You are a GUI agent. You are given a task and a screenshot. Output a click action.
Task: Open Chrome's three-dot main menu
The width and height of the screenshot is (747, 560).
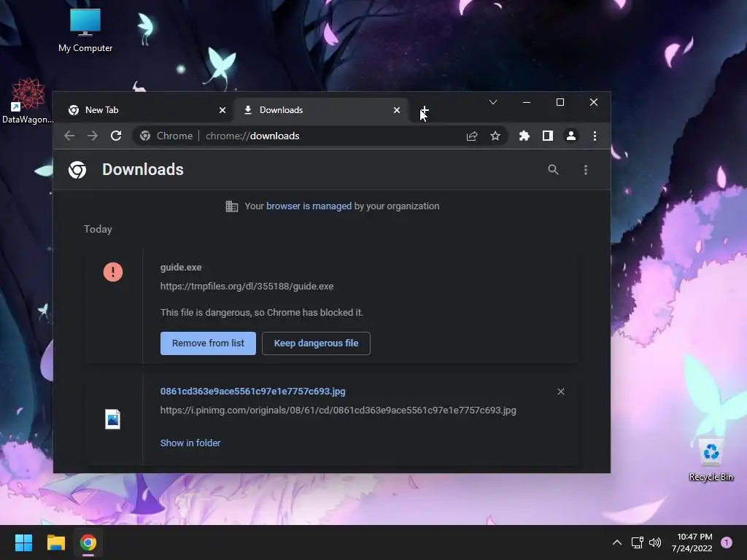pos(595,136)
